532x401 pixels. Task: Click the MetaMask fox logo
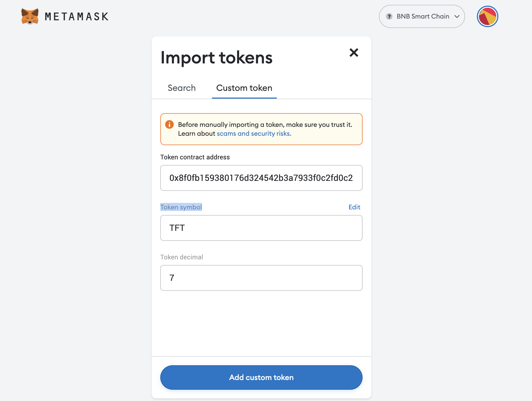[x=30, y=16]
